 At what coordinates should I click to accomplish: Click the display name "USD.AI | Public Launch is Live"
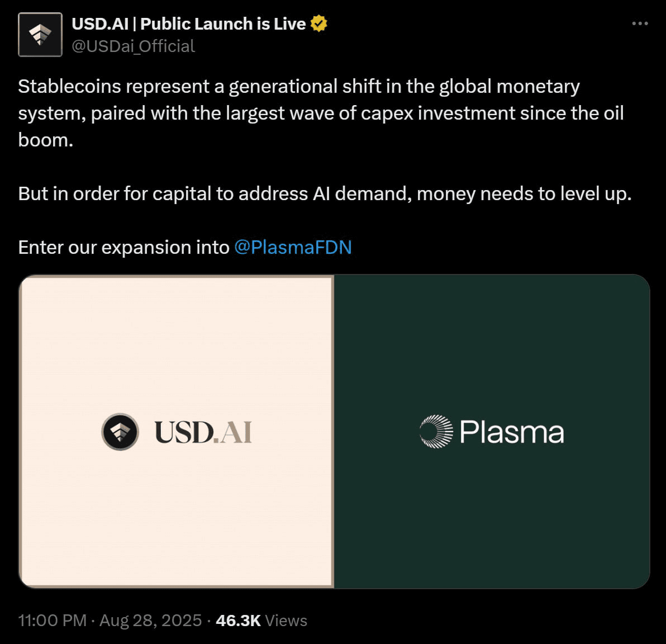(x=189, y=24)
